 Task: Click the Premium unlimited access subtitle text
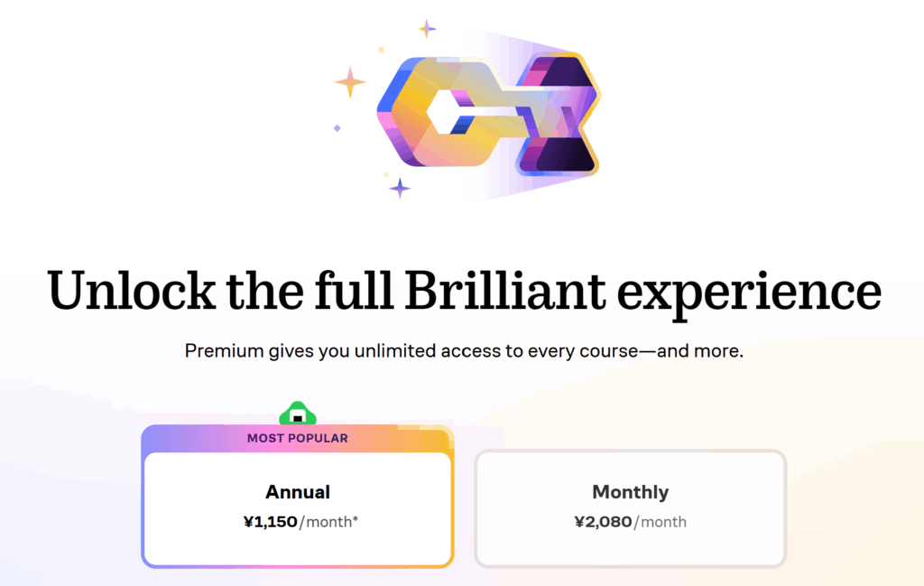coord(464,350)
